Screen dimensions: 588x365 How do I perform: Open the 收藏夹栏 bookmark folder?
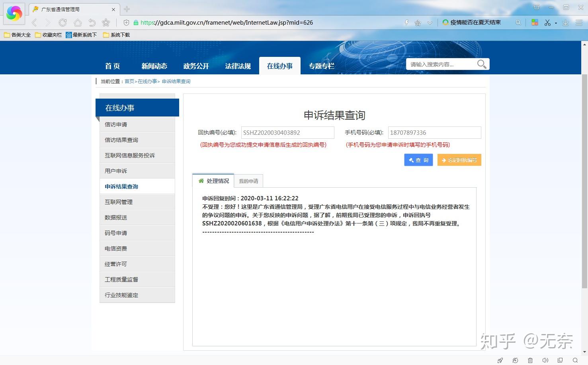pyautogui.click(x=49, y=35)
